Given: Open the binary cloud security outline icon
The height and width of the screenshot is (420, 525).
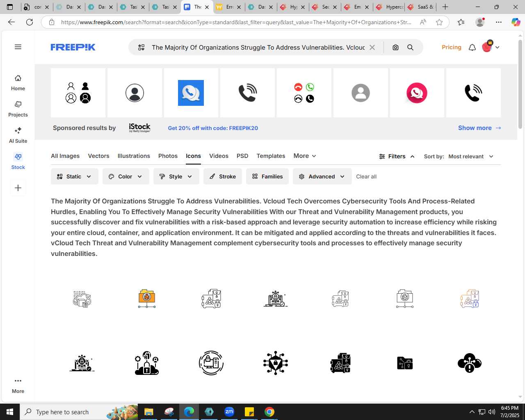Looking at the screenshot, I should click(82, 299).
